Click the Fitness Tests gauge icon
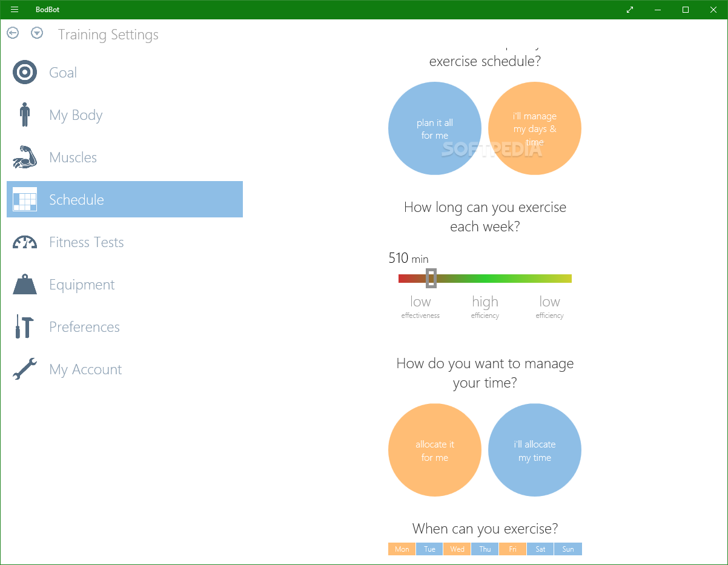728x565 pixels. (25, 242)
